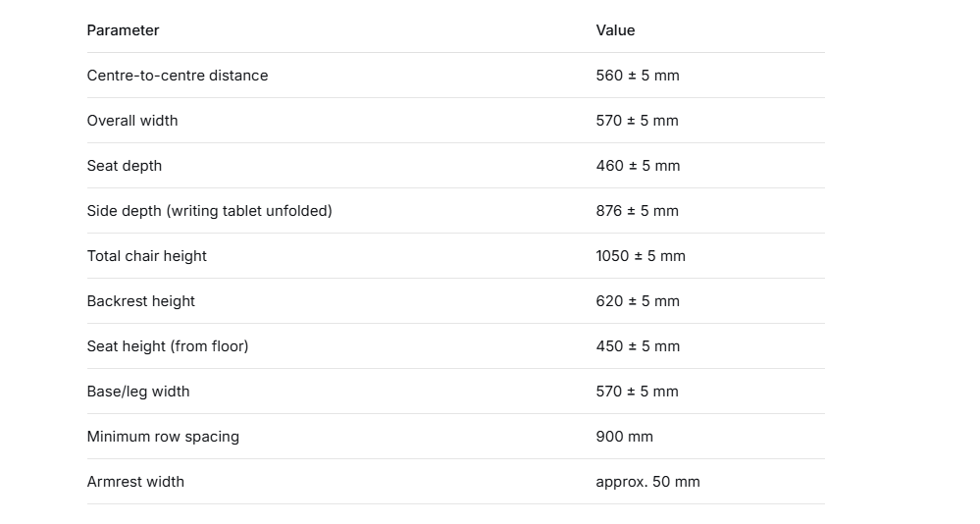
Task: Click the approx. 50 mm value
Action: [x=648, y=482]
